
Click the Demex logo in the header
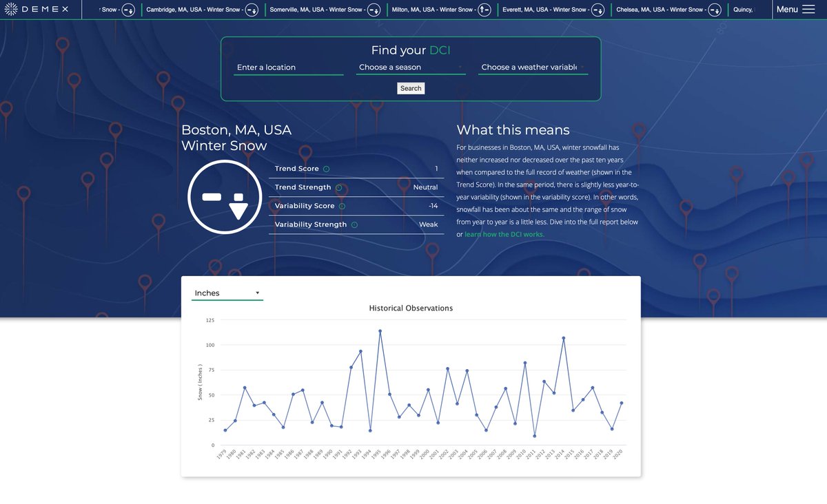35,10
